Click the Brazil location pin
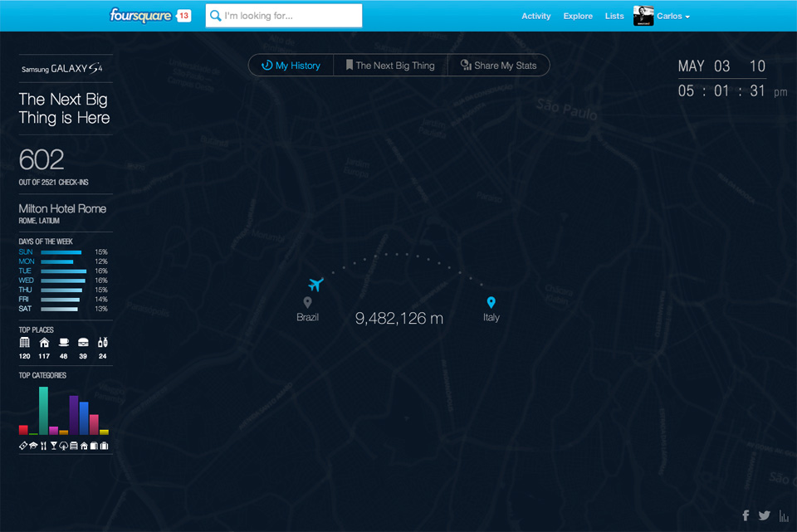Image resolution: width=797 pixels, height=532 pixels. pos(308,302)
